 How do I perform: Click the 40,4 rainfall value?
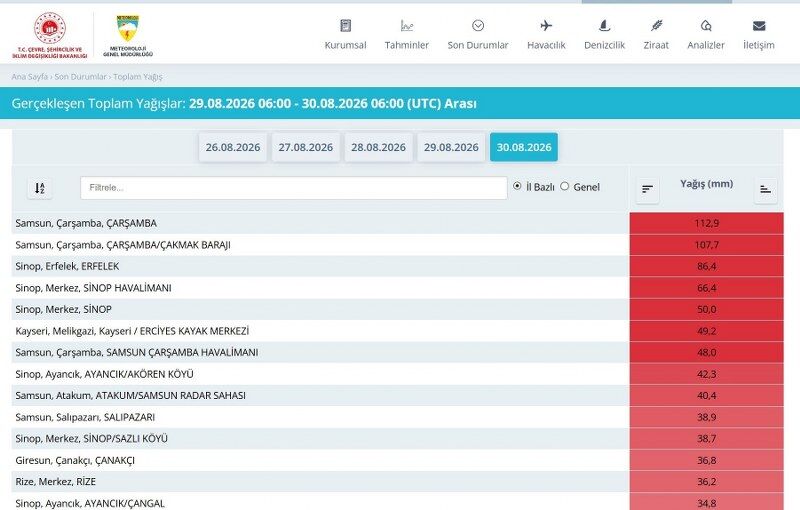click(x=707, y=395)
